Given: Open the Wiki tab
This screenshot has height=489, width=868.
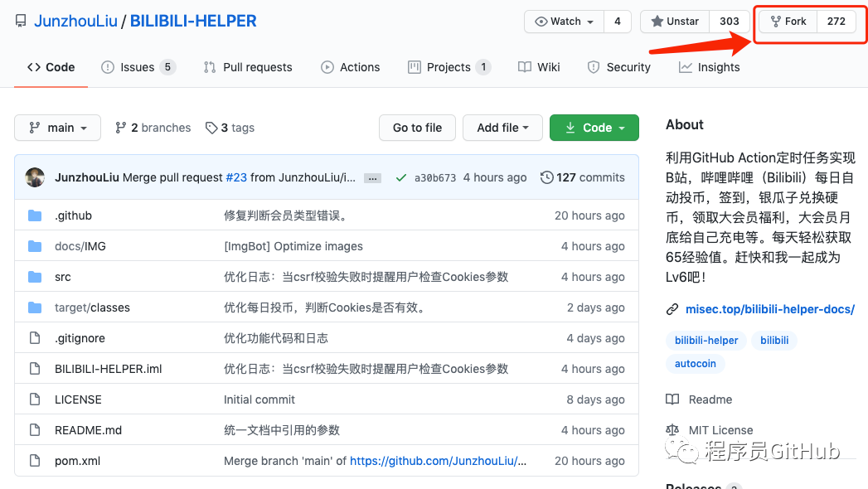Looking at the screenshot, I should point(539,67).
